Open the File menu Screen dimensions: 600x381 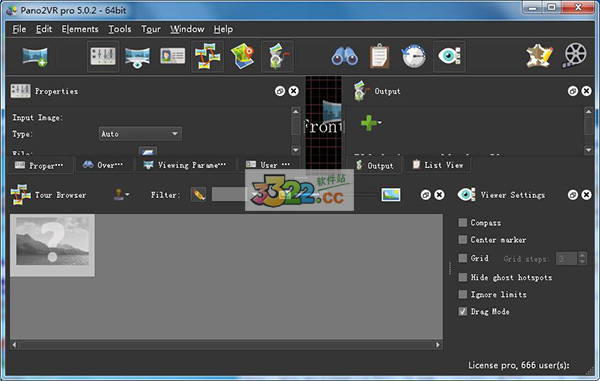[19, 29]
